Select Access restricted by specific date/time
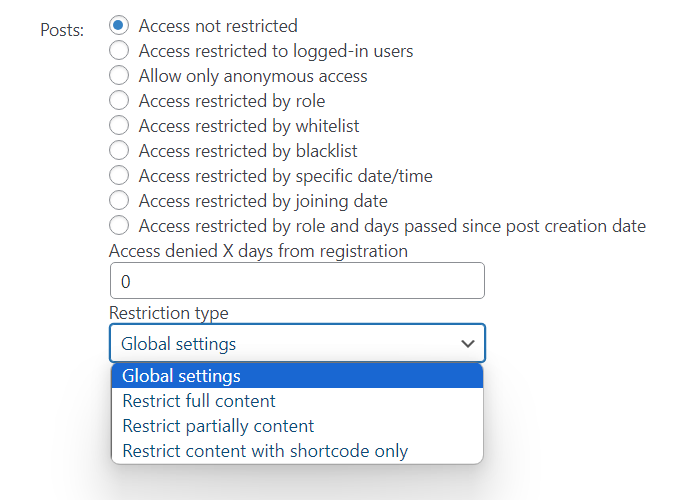This screenshot has height=500, width=700. pyautogui.click(x=119, y=175)
